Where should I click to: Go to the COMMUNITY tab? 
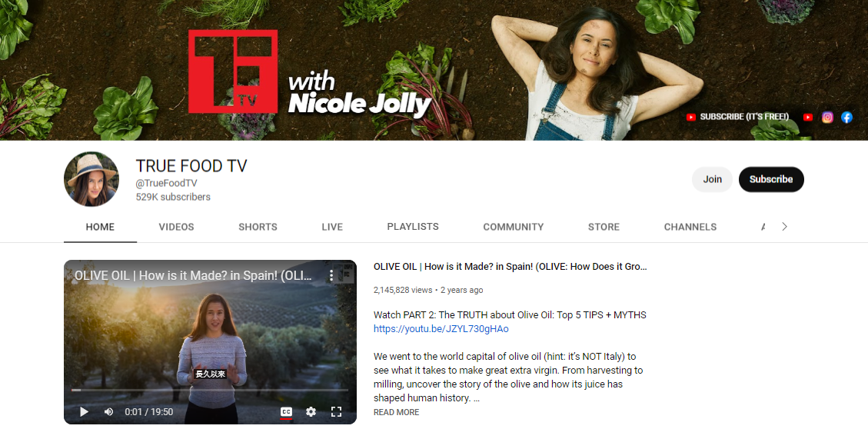click(x=513, y=227)
